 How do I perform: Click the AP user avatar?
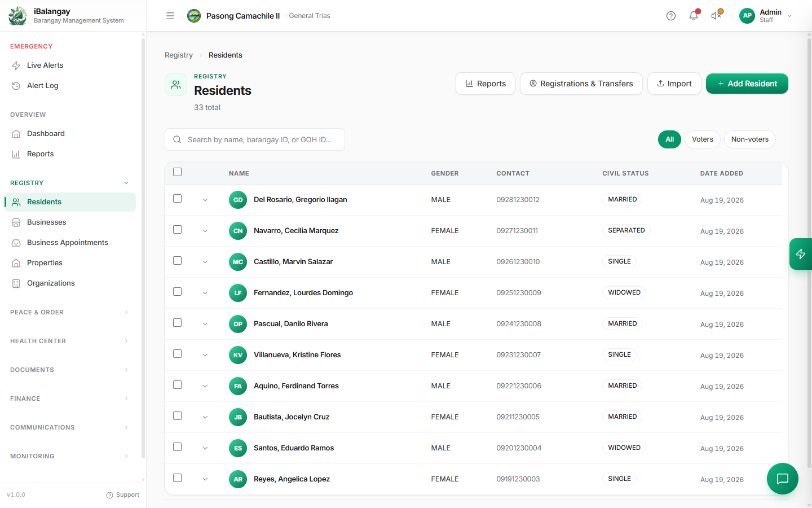tap(747, 16)
